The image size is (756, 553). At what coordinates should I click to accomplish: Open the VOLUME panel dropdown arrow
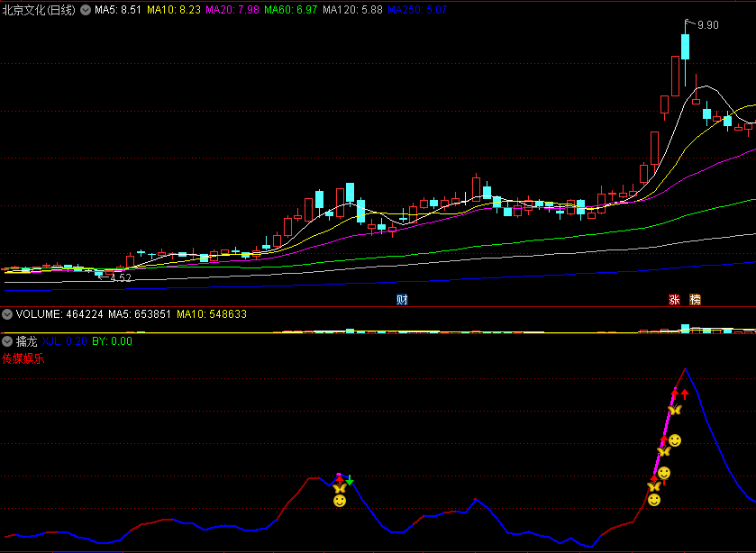click(7, 314)
